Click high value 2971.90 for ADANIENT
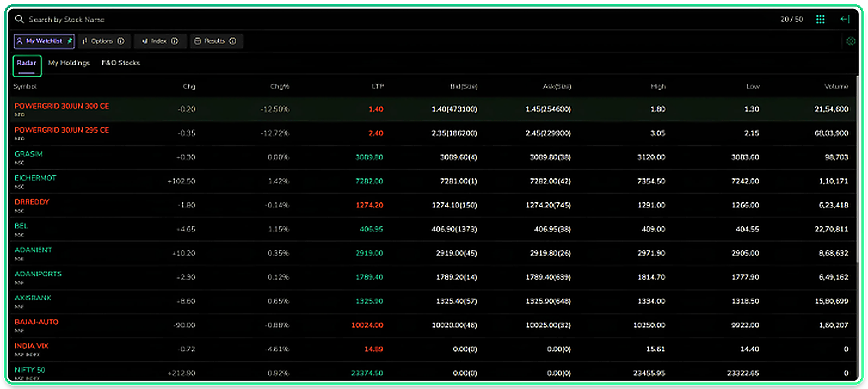The width and height of the screenshot is (868, 389). pyautogui.click(x=651, y=253)
